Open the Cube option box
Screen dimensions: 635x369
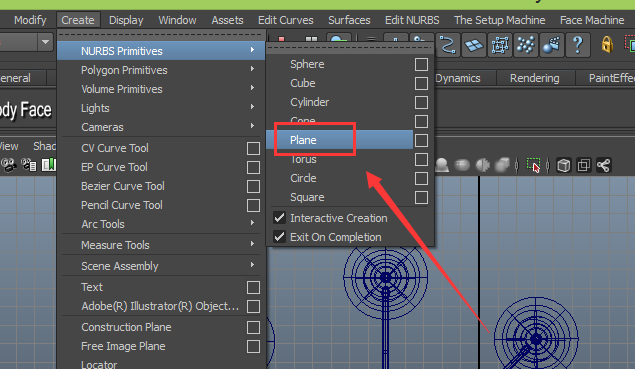(421, 83)
